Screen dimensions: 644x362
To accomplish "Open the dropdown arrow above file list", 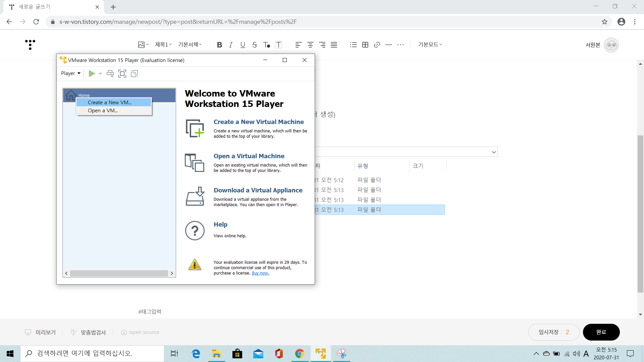I will 494,152.
